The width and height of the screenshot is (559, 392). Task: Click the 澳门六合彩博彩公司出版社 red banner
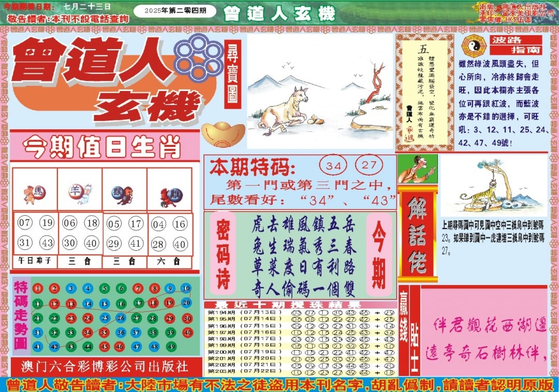[x=106, y=367]
